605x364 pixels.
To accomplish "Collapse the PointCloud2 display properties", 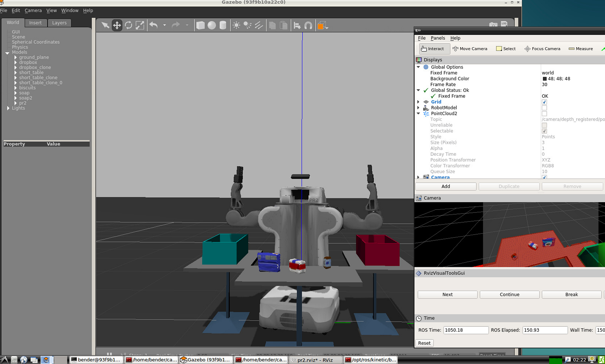I will [x=419, y=113].
